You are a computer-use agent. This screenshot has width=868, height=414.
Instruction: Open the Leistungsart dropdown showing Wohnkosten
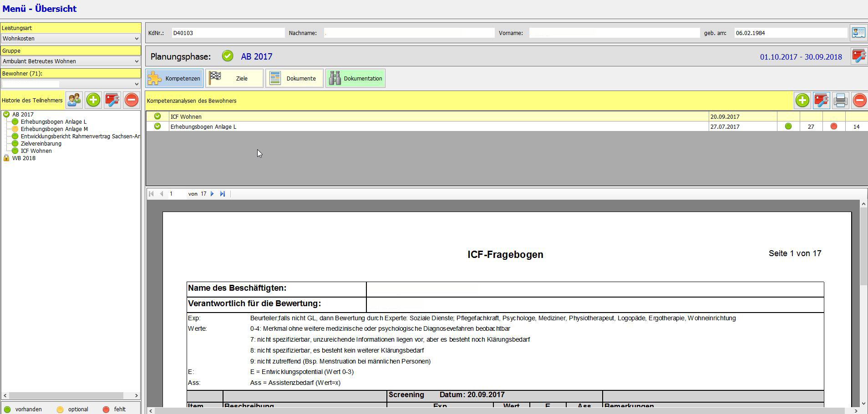[71, 39]
